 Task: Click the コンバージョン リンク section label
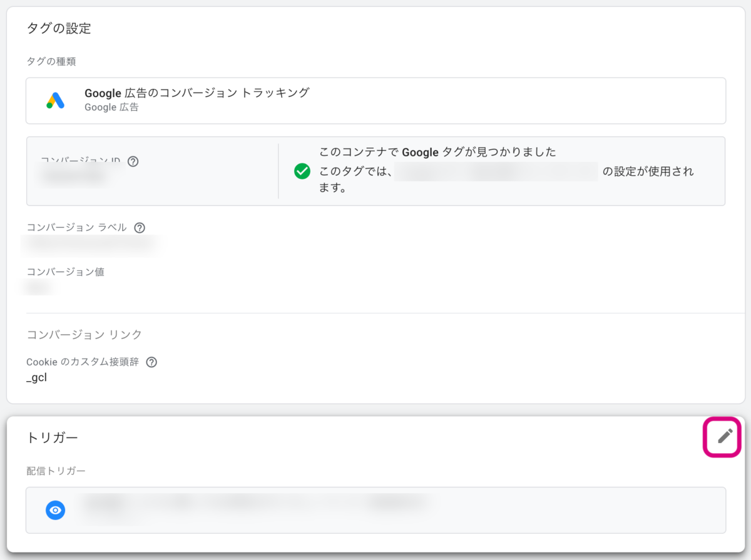[84, 335]
